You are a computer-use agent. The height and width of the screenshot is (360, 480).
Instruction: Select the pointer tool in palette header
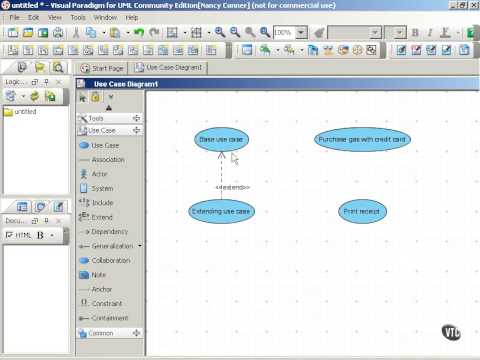[83, 97]
